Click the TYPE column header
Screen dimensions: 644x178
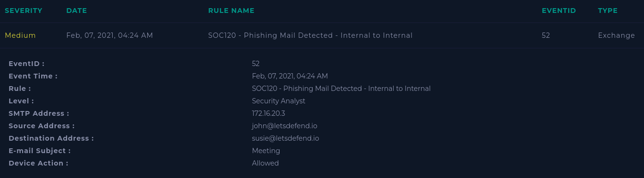608,11
